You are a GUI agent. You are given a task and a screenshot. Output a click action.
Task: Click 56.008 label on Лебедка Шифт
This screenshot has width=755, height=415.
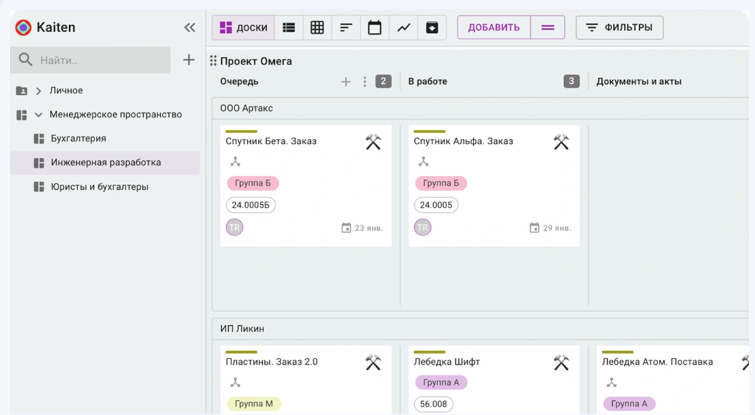(x=433, y=404)
